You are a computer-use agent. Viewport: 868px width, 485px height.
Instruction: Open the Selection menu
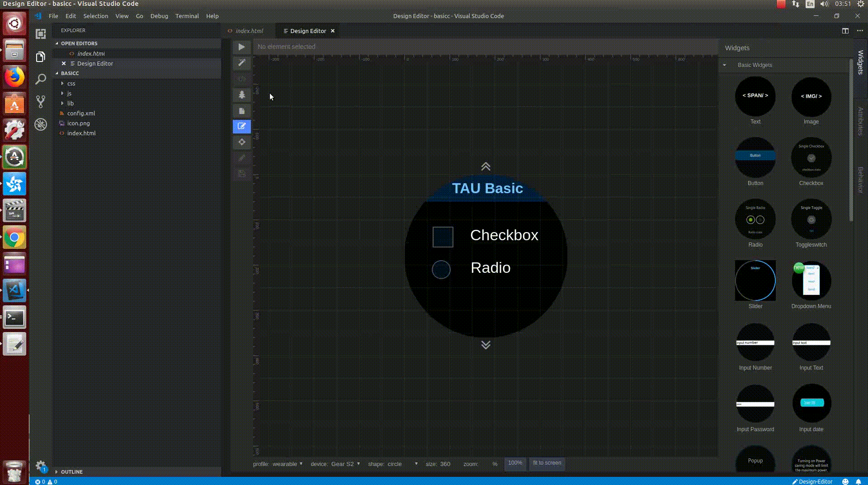95,16
